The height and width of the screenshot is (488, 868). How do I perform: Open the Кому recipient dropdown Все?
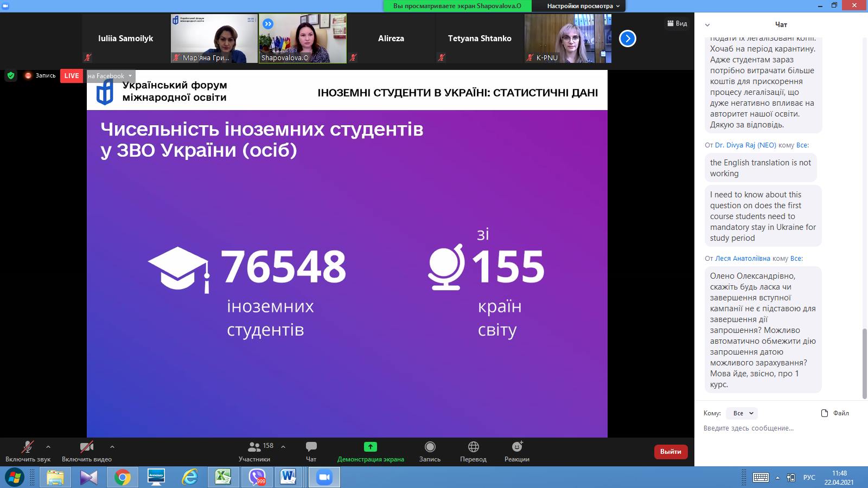coord(742,413)
